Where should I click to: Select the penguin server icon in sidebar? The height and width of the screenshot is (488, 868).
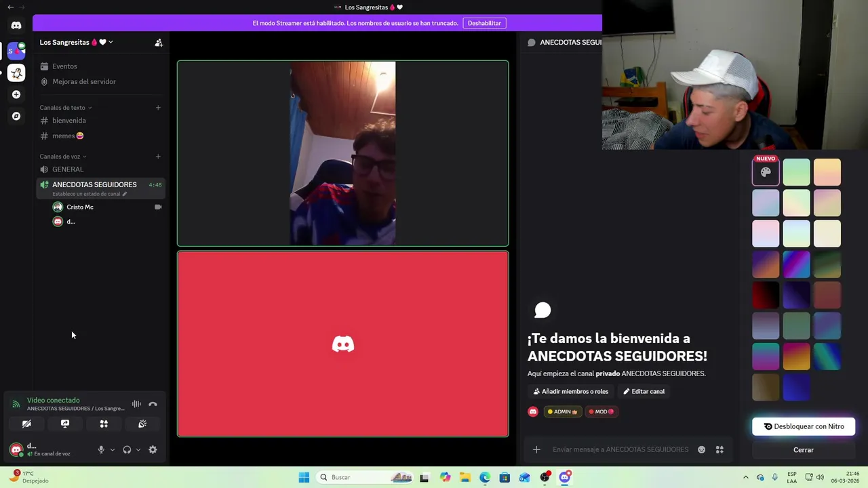click(x=16, y=73)
